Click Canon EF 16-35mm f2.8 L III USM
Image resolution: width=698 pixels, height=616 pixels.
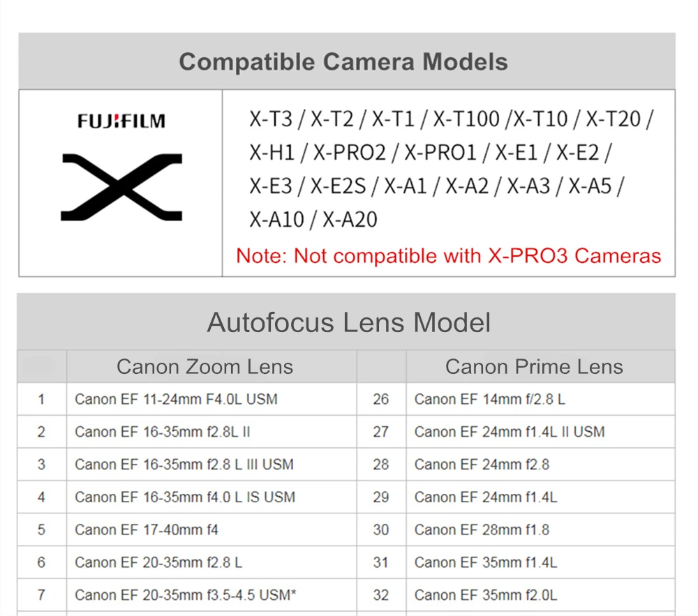pyautogui.click(x=184, y=465)
